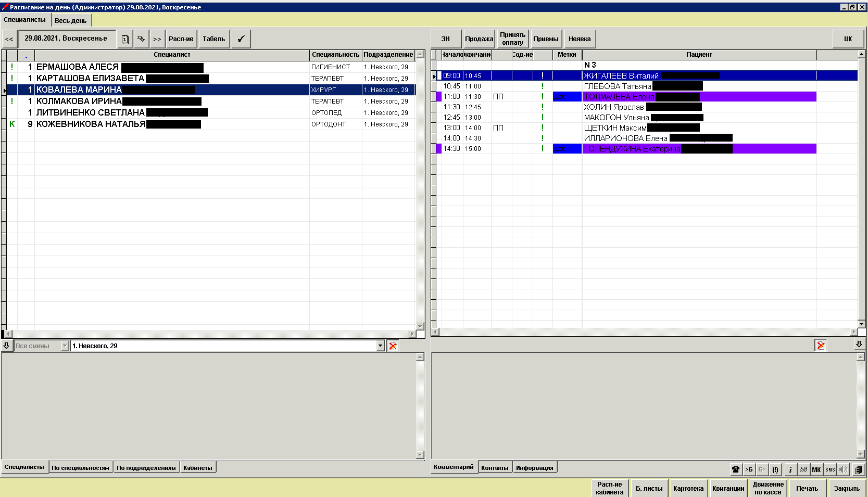Click the copy documents icon at bottom right
The image size is (868, 497).
click(858, 469)
